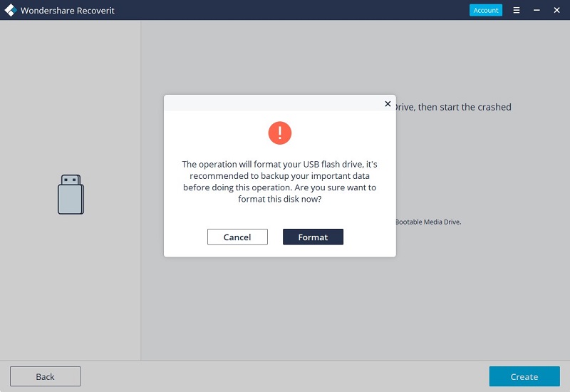Click 'The operation will format' message line
This screenshot has width=570, height=392.
[279, 165]
